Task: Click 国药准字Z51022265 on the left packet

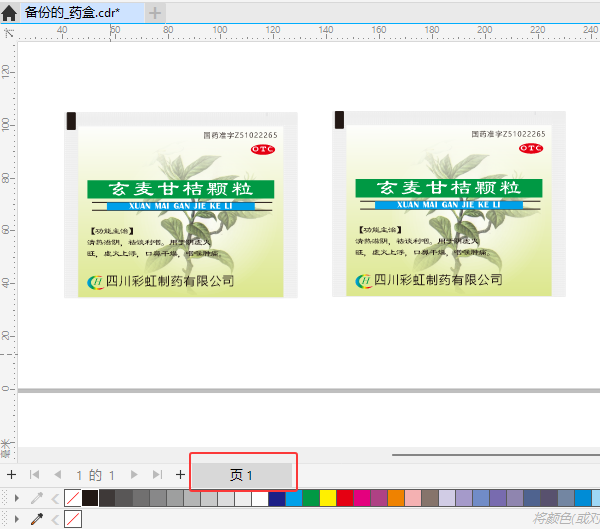Action: click(240, 135)
